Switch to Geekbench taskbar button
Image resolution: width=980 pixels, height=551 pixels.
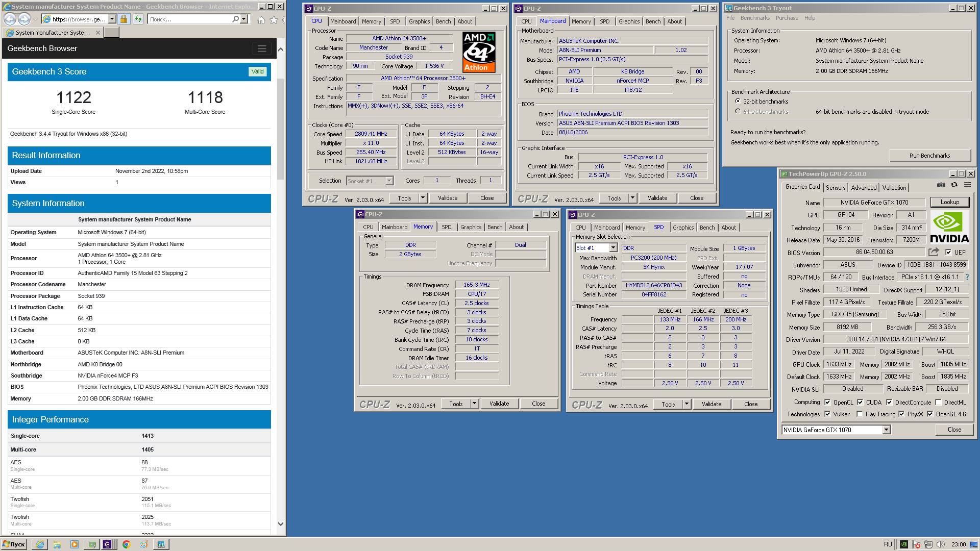click(161, 544)
